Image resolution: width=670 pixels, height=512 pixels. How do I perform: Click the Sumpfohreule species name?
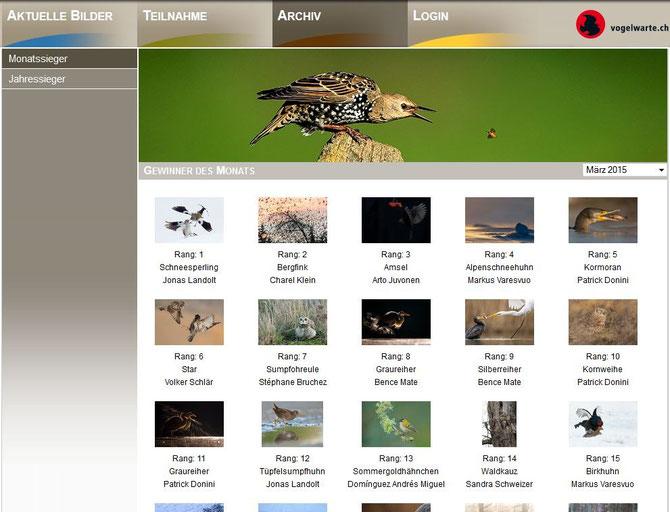tap(293, 369)
